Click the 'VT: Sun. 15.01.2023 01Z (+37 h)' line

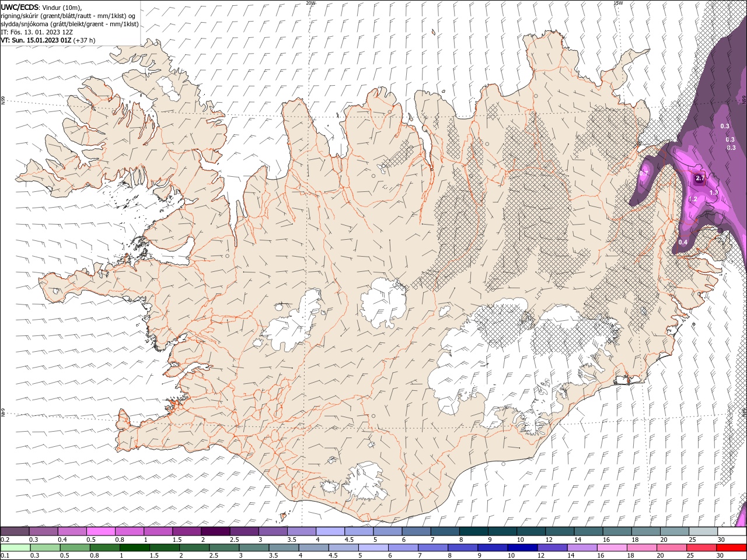tap(48, 40)
